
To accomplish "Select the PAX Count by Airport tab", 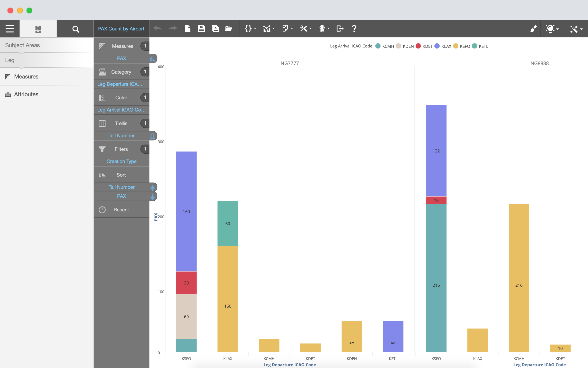I will [x=121, y=29].
